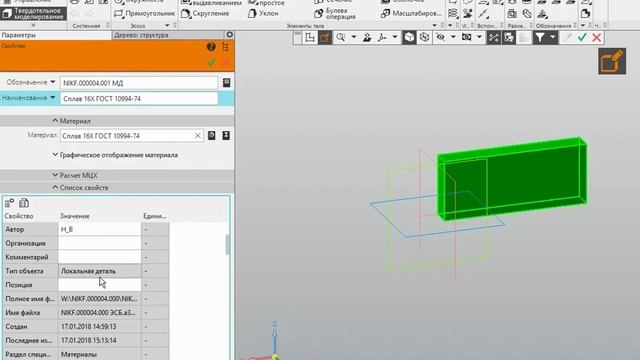The height and width of the screenshot is (360, 640).
Task: Click the Масштабирование scale tool
Action: 411,13
